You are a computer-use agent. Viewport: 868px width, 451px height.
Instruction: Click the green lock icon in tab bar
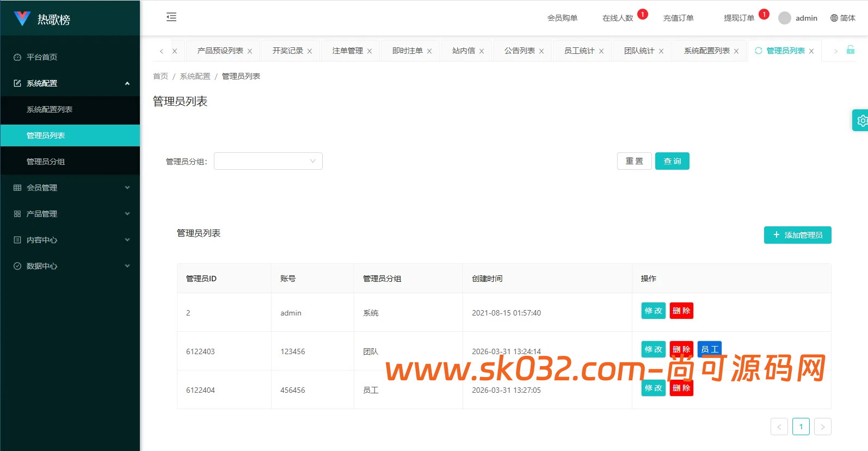851,50
